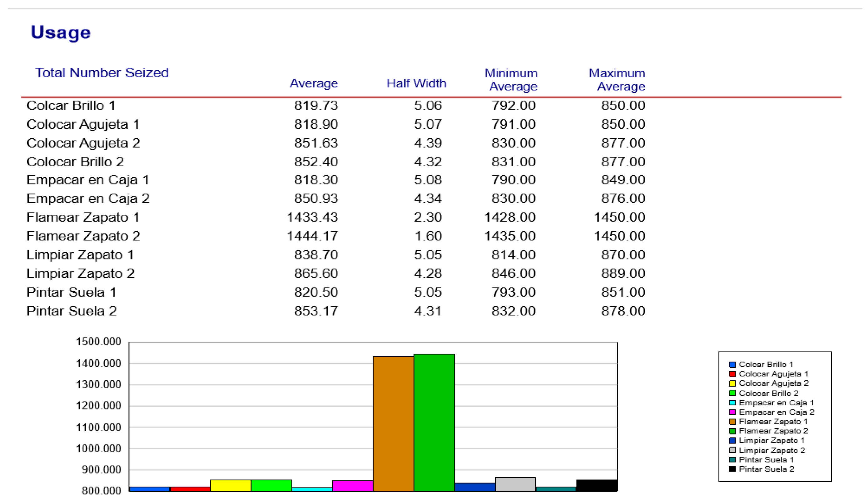The height and width of the screenshot is (501, 868).
Task: Select half width value 4.31
Action: coord(428,311)
